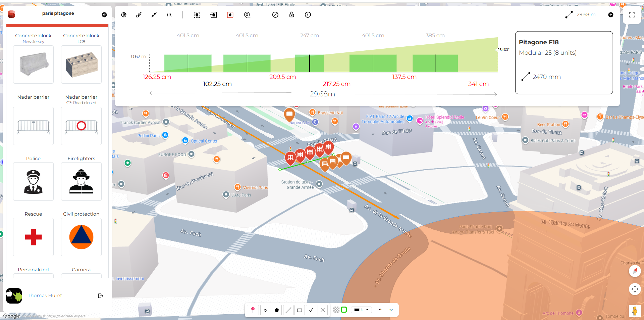Screen dimensions: 644x320
Task: Click the trash icon with upward arrow
Action: pos(214,15)
